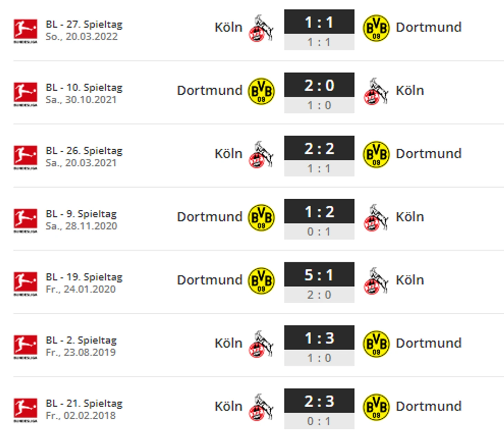
Task: Click Köln crest in 24.01.2020 match
Action: 376,281
